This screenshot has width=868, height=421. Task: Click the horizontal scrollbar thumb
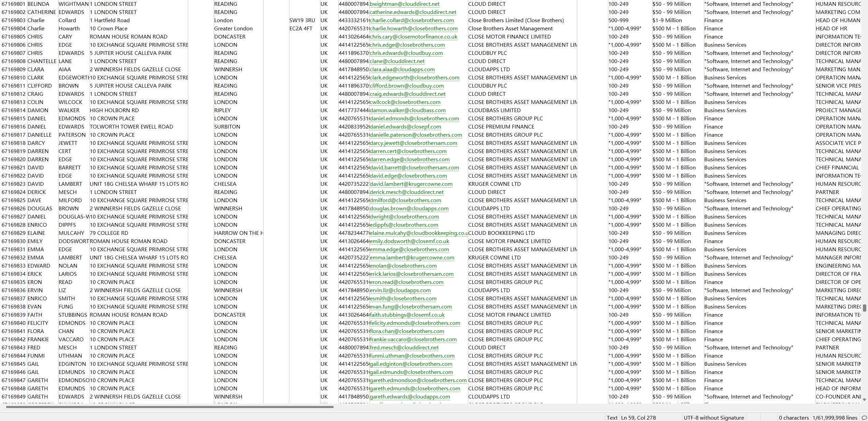[170, 407]
